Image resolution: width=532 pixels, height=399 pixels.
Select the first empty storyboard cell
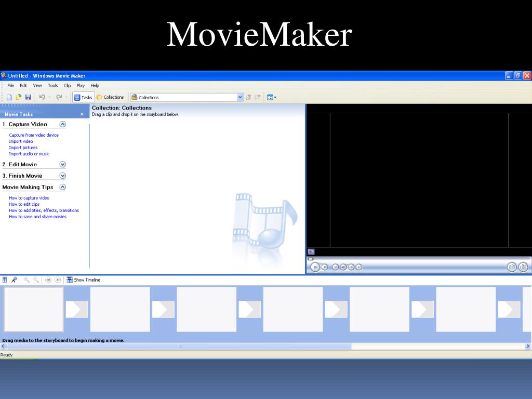[x=34, y=310]
